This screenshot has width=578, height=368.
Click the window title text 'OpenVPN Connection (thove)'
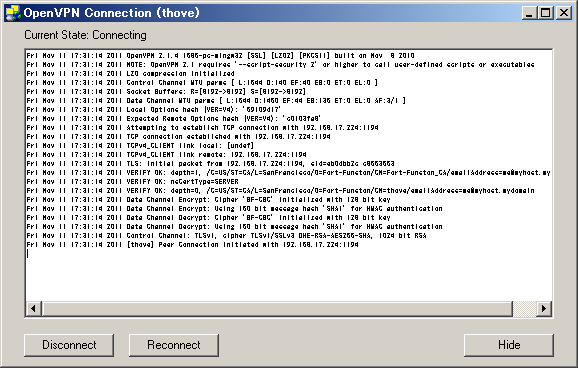point(112,13)
